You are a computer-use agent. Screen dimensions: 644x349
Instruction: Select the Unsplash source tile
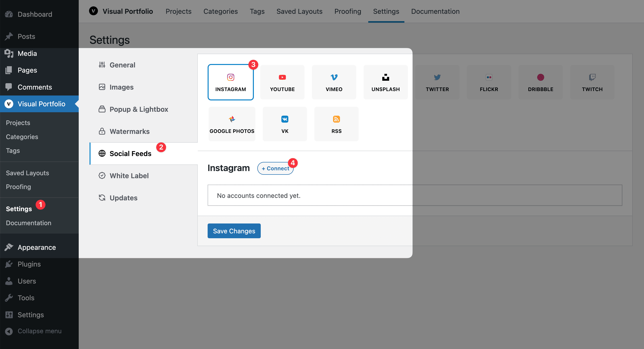[x=385, y=82]
